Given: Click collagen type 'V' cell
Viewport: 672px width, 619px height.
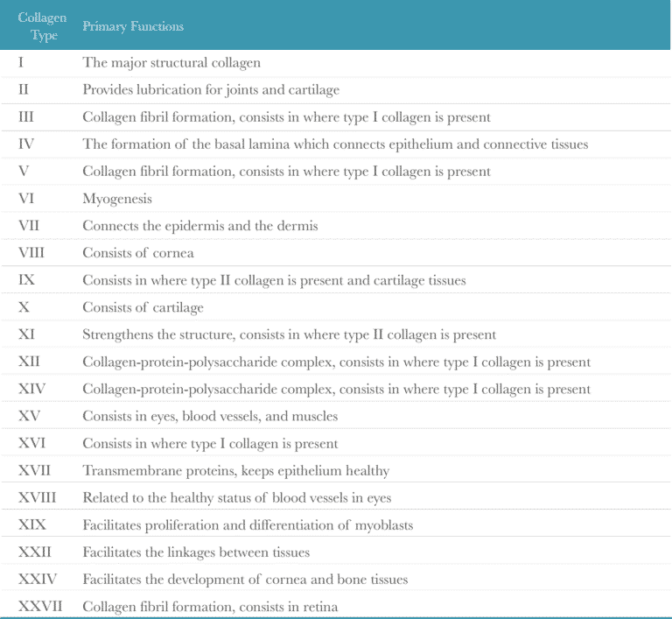Looking at the screenshot, I should pos(24,171).
